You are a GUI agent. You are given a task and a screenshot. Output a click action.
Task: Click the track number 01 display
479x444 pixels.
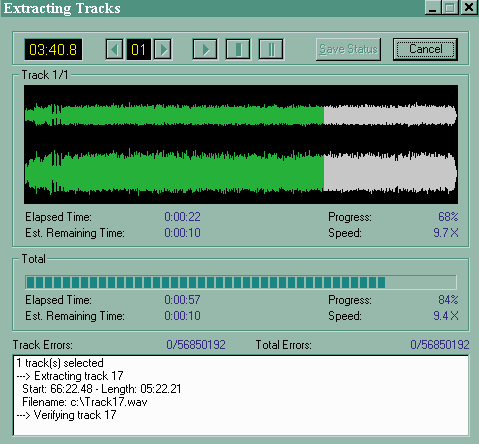point(138,50)
